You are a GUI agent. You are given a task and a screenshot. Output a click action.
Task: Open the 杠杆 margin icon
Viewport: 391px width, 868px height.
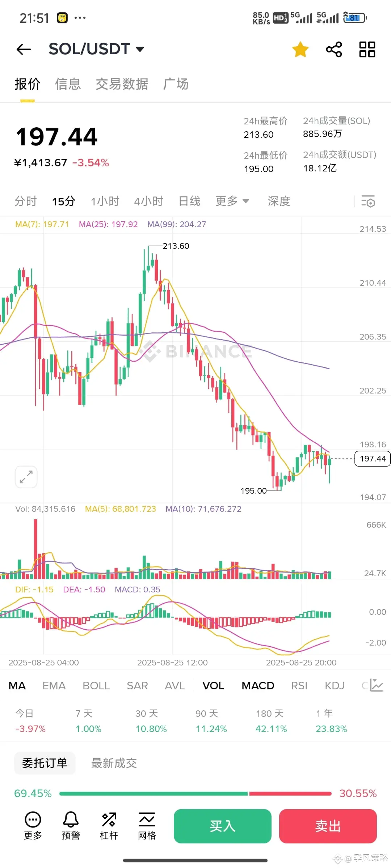(109, 826)
